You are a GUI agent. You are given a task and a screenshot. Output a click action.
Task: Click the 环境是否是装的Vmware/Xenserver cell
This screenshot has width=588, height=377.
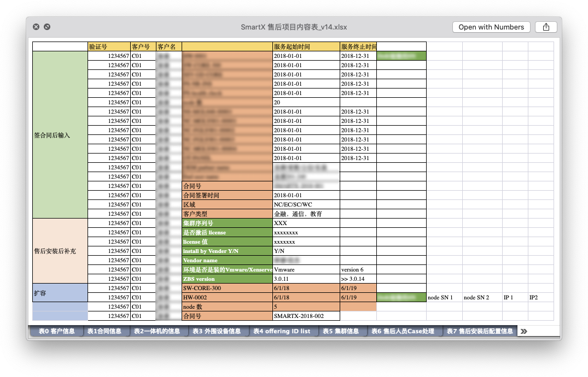tap(227, 269)
